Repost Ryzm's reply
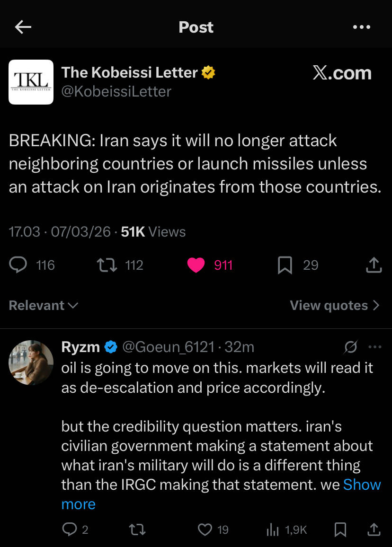 tap(137, 529)
